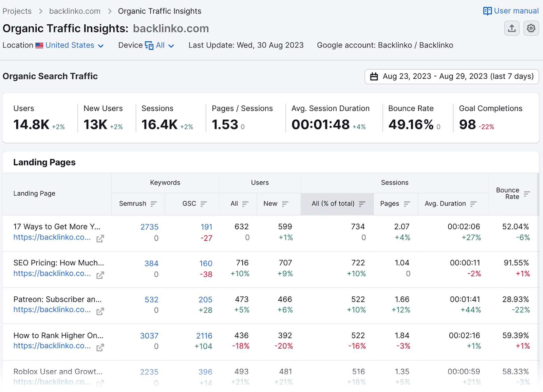543x392 pixels.
Task: Click GSC keyword count 2116
Action: click(x=204, y=336)
